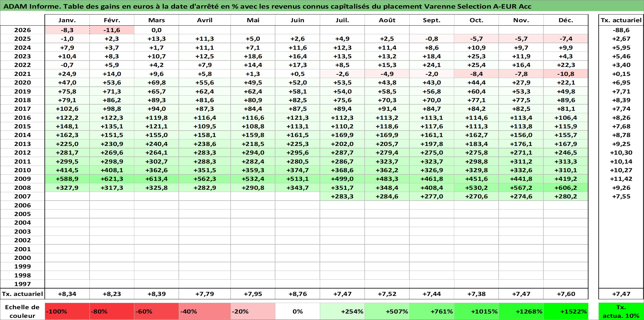644x320 pixels.
Task: Click the +414,5 cell in row 2010
Action: 67,170
